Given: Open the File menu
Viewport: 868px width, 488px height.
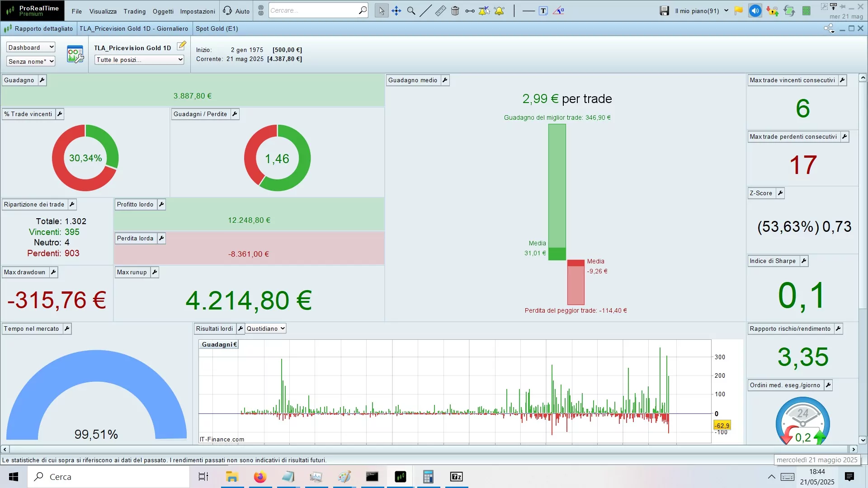Looking at the screenshot, I should (x=77, y=11).
